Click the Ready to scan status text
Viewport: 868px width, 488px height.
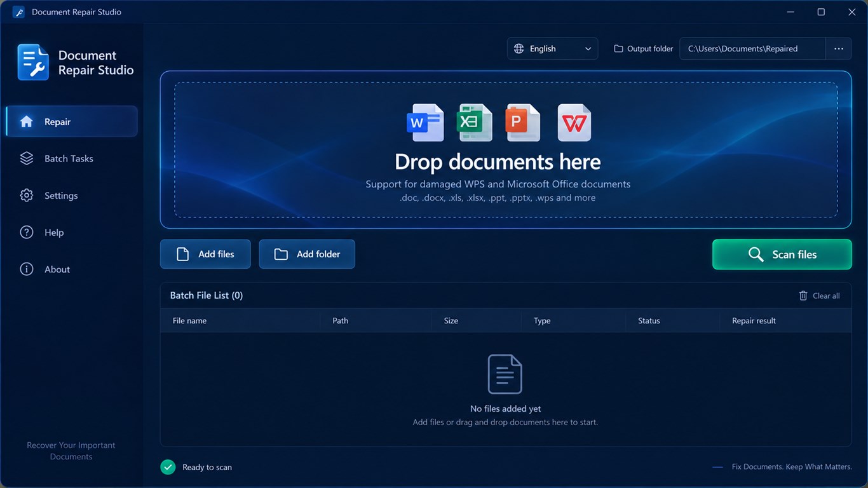click(207, 467)
